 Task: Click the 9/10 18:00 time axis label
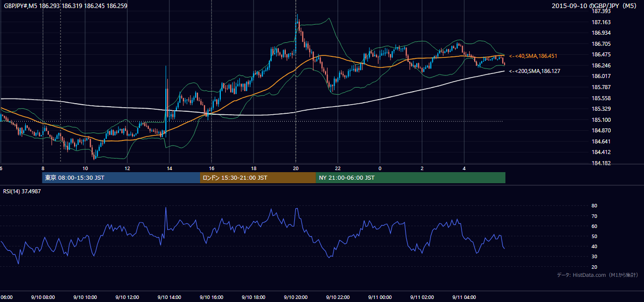tap(253, 297)
